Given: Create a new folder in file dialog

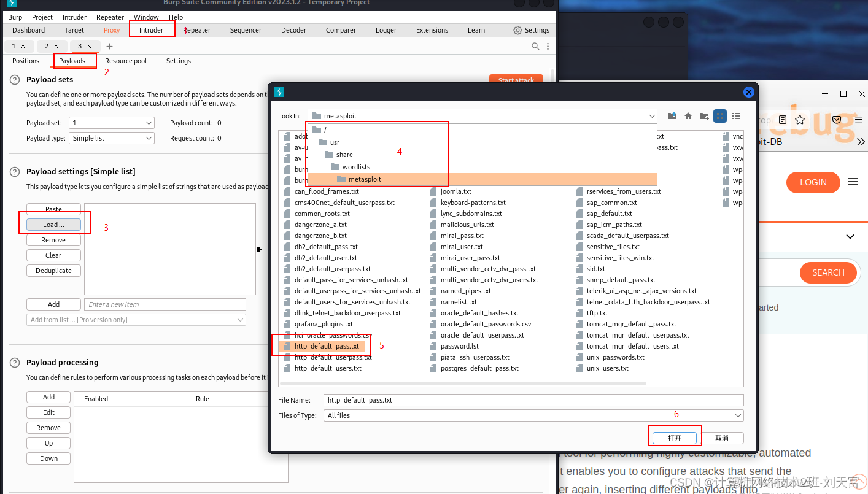Looking at the screenshot, I should [x=704, y=115].
